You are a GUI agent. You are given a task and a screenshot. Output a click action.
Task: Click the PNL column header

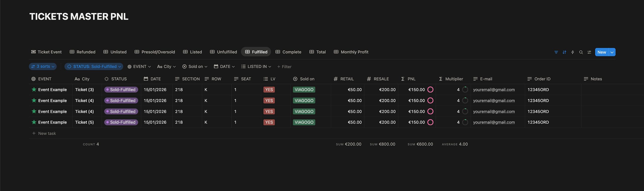click(408, 79)
